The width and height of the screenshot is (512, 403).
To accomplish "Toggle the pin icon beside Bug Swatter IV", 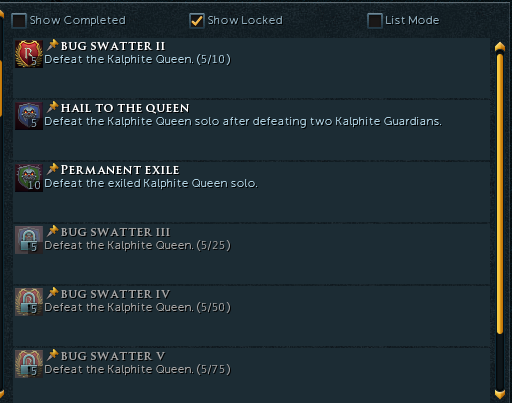I will point(52,293).
